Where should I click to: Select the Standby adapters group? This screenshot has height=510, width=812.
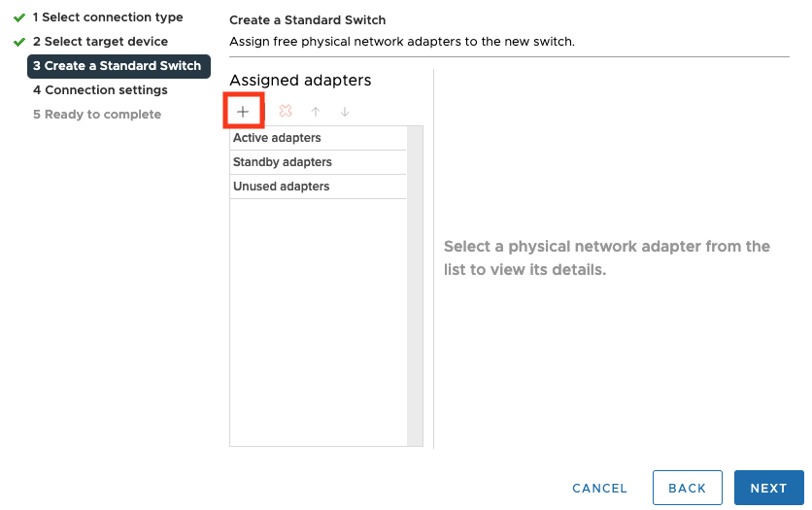coord(317,162)
